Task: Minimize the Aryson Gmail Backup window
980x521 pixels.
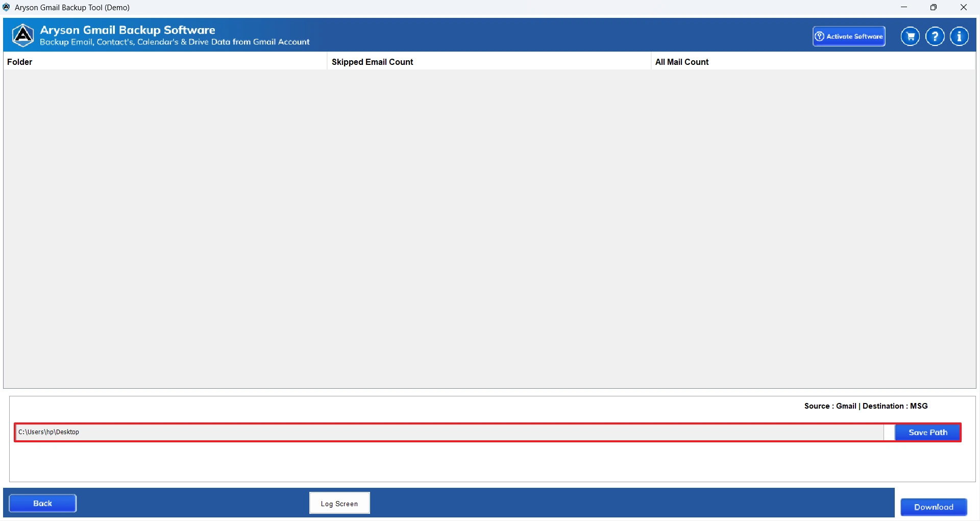Action: 904,7
